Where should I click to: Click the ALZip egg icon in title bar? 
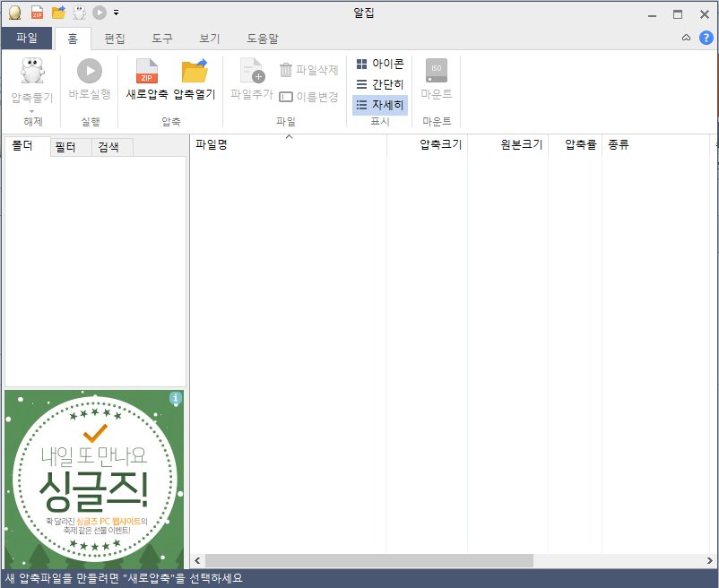(15, 13)
